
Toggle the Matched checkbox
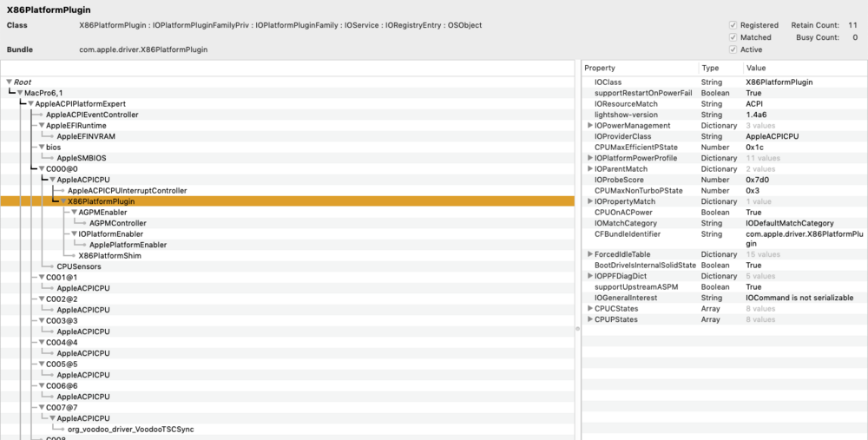pos(733,37)
